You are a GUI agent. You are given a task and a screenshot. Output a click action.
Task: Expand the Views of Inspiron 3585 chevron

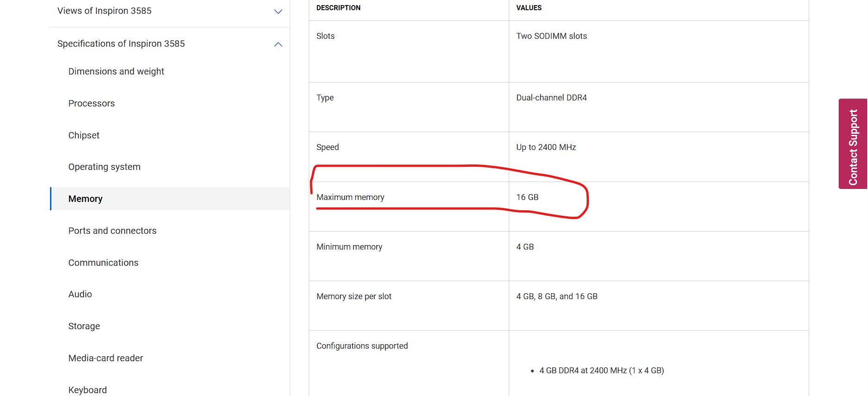coord(278,12)
